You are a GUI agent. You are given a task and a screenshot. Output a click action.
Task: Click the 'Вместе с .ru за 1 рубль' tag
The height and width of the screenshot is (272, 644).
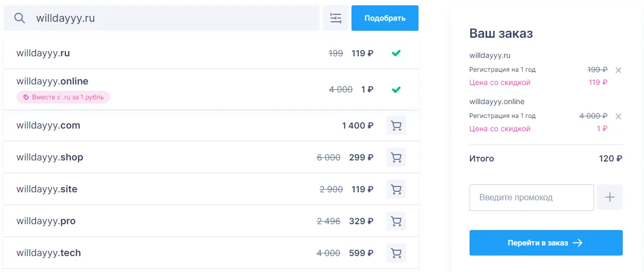[63, 98]
